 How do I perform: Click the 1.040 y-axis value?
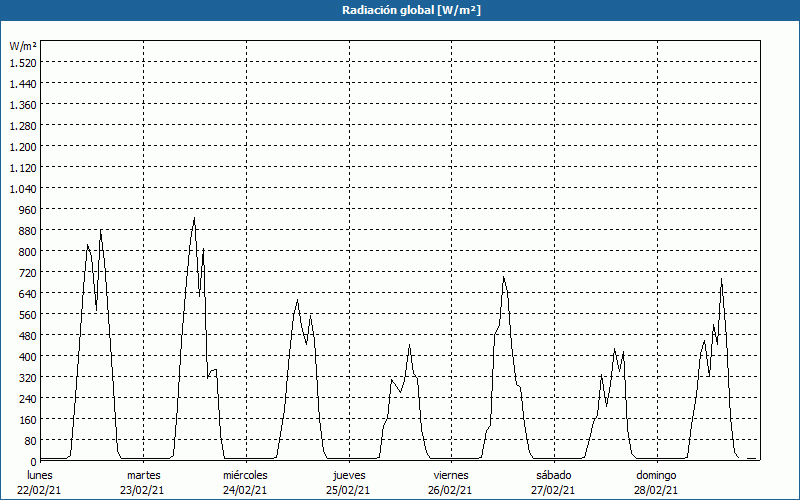pos(23,189)
